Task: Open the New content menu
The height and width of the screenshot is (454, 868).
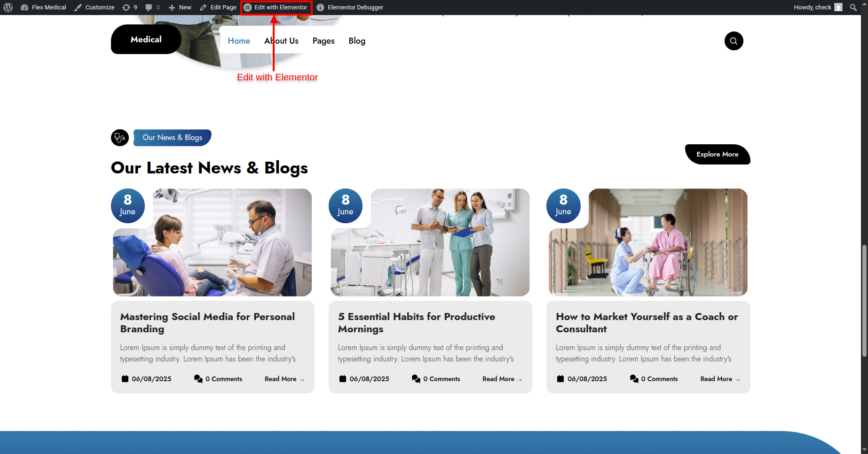Action: pyautogui.click(x=180, y=8)
